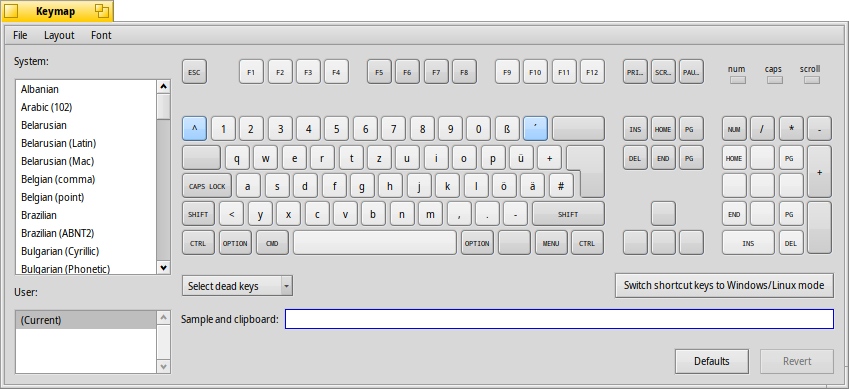Click the CAPS LOCK key
Viewport: 849px width, 389px height.
[x=207, y=186]
